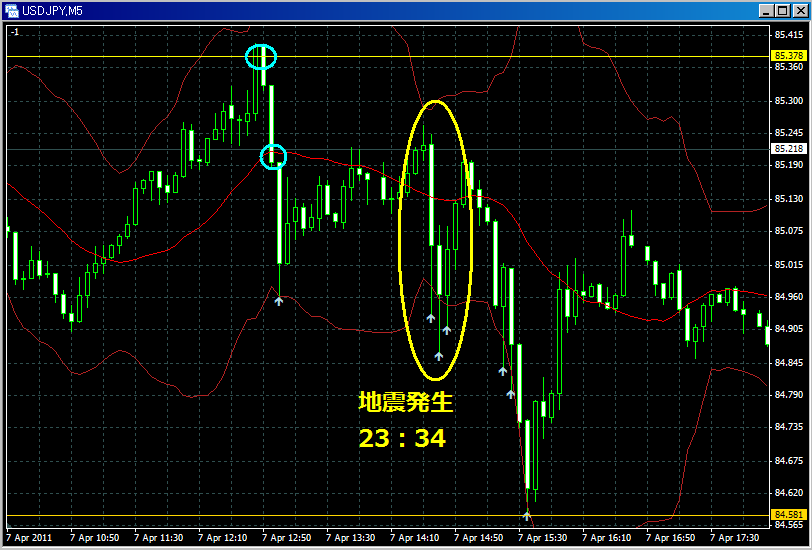Click the blue arrow under the 12:50 candle
Viewport: 812px width, 550px height.
pyautogui.click(x=279, y=298)
